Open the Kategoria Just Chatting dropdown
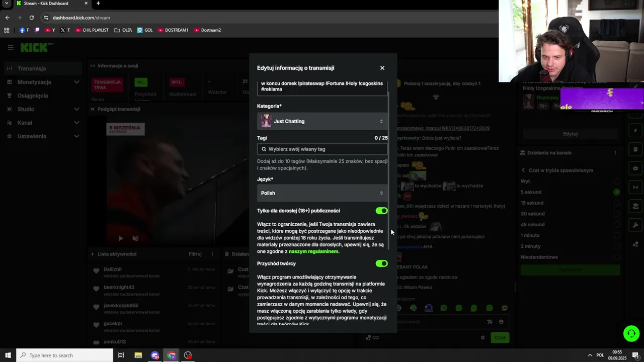 [x=322, y=121]
